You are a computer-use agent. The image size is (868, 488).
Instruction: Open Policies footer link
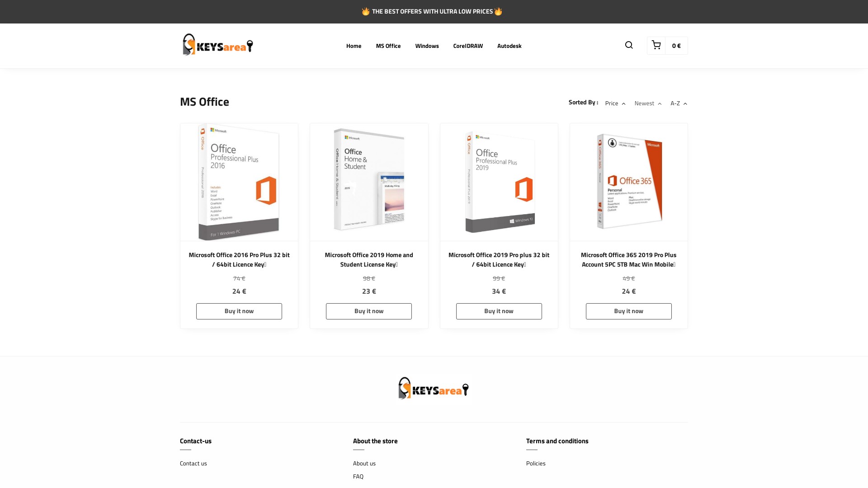[536, 464]
